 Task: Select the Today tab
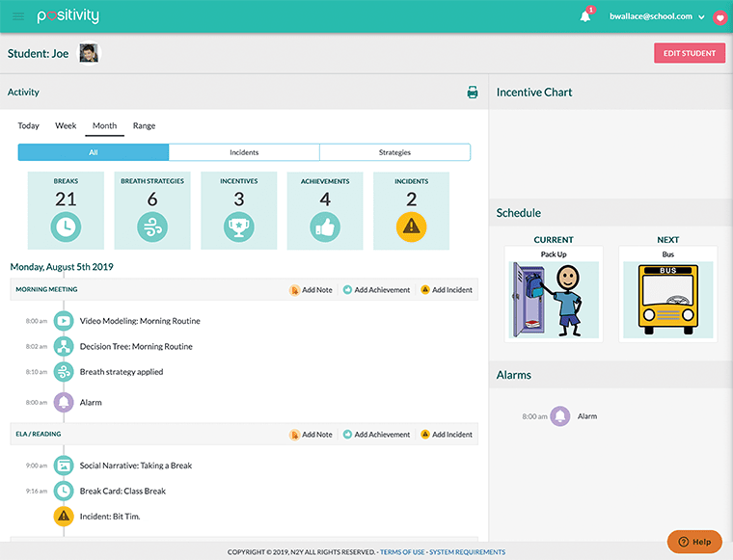(29, 126)
